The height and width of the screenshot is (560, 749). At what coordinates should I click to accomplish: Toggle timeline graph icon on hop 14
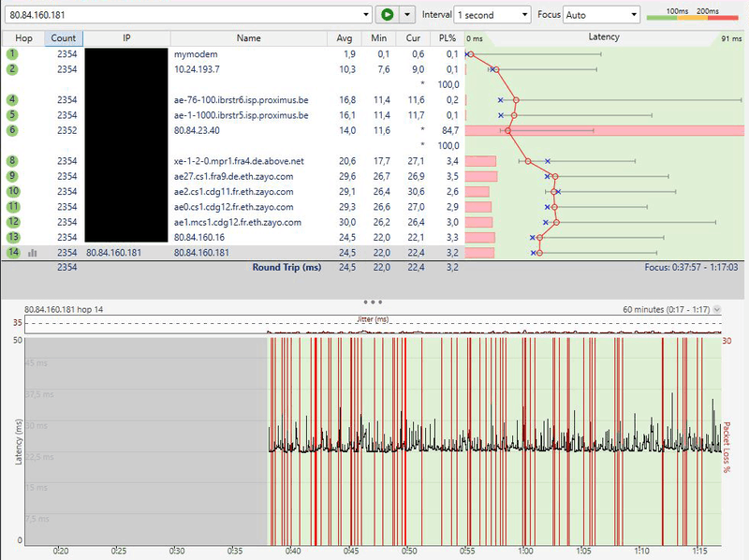click(x=32, y=253)
